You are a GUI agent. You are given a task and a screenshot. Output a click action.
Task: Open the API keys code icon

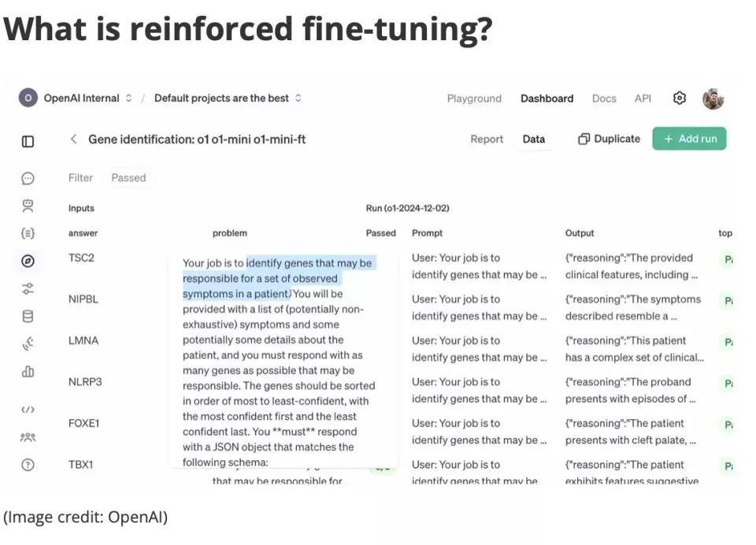click(28, 410)
